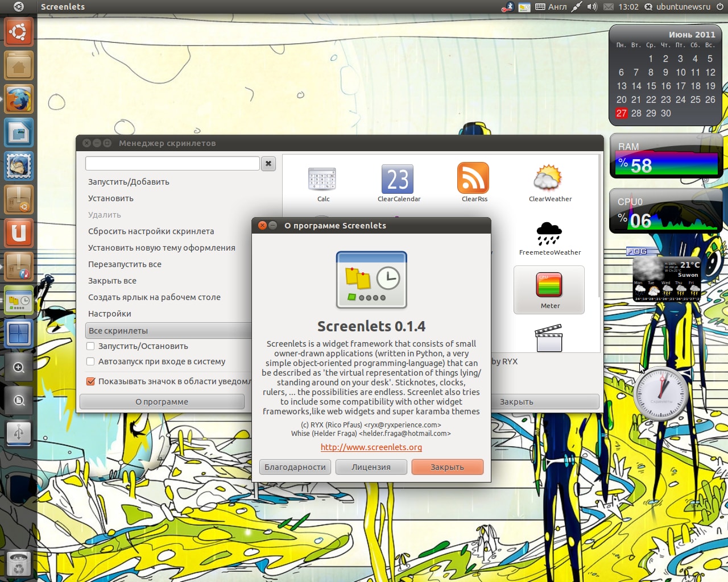Open the Home folder from the launcher
728x582 pixels.
click(19, 65)
